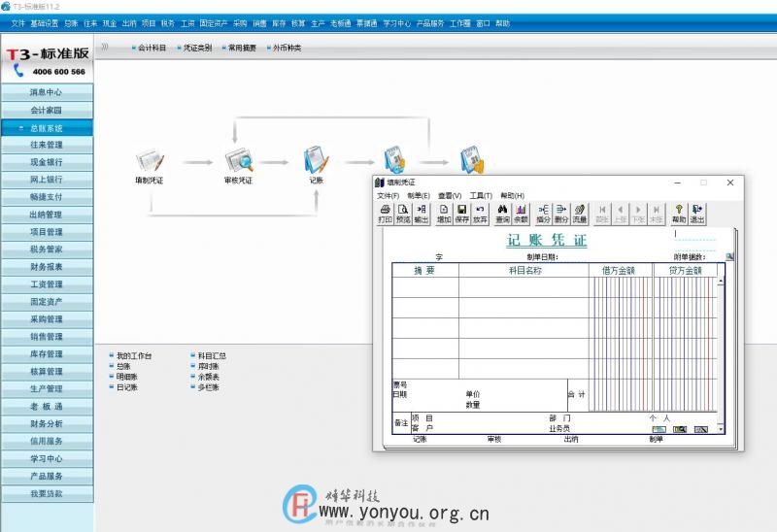The width and height of the screenshot is (777, 532).
Task: Discard changes with 放弃 icon
Action: coord(480,214)
